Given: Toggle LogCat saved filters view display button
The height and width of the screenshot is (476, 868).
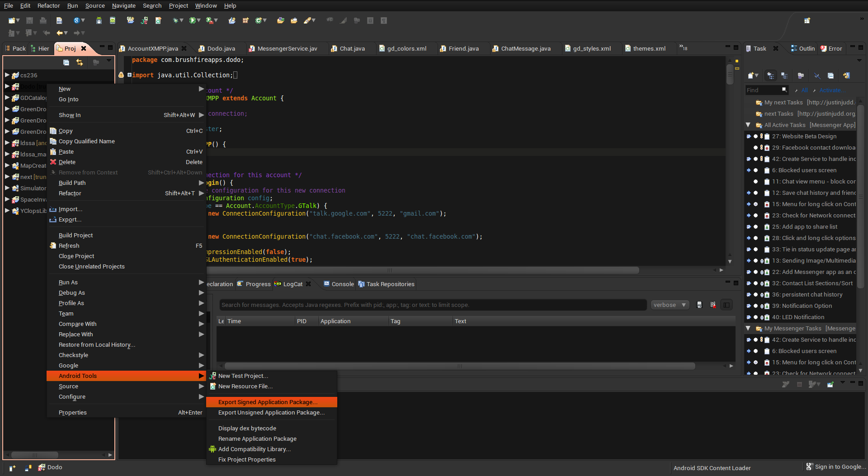Looking at the screenshot, I should [726, 305].
